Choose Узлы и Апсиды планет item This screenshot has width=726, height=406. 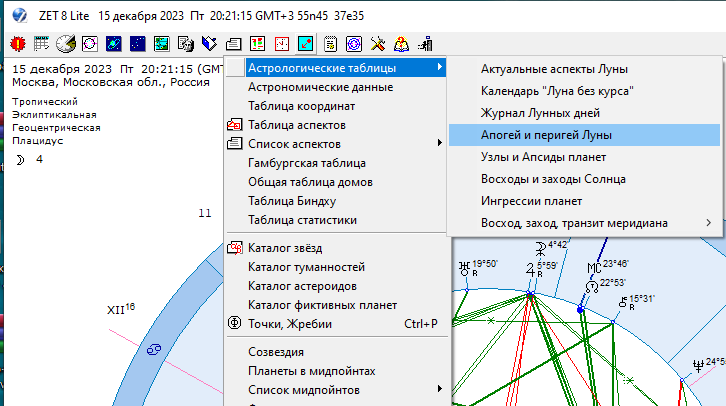[x=584, y=157]
